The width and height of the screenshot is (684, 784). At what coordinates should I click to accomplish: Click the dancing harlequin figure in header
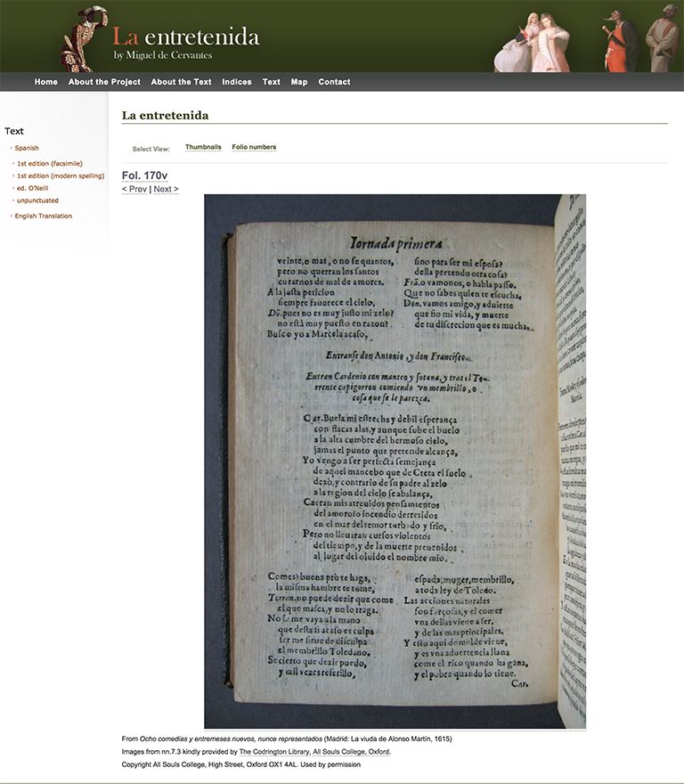click(x=85, y=38)
